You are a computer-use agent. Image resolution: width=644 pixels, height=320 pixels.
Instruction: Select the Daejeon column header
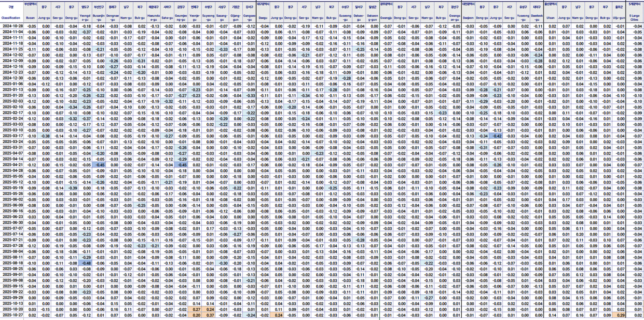coord(468,18)
